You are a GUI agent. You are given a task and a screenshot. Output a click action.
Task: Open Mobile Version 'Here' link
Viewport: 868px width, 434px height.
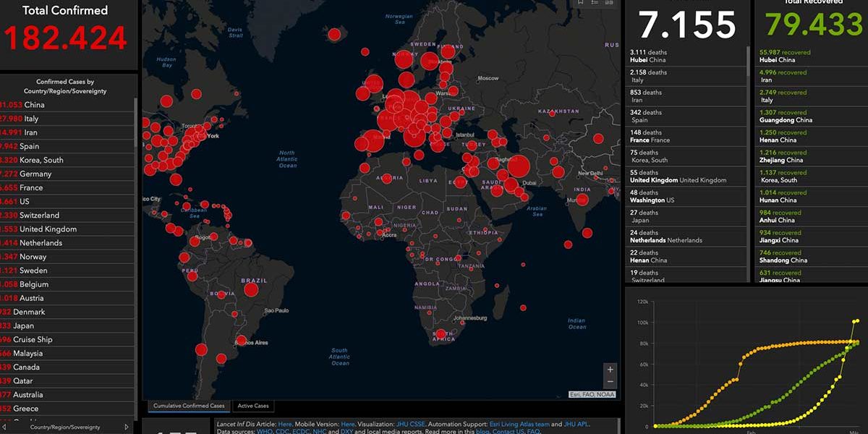[x=348, y=424]
